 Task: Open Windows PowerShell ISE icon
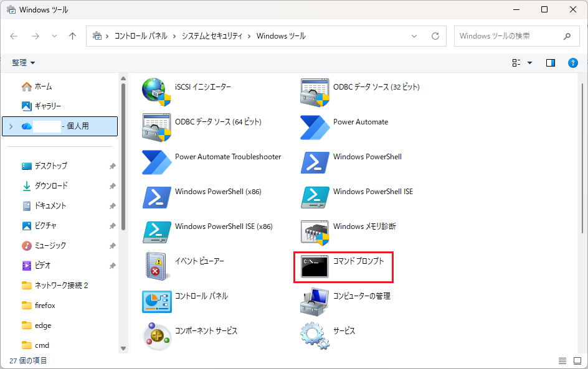315,197
